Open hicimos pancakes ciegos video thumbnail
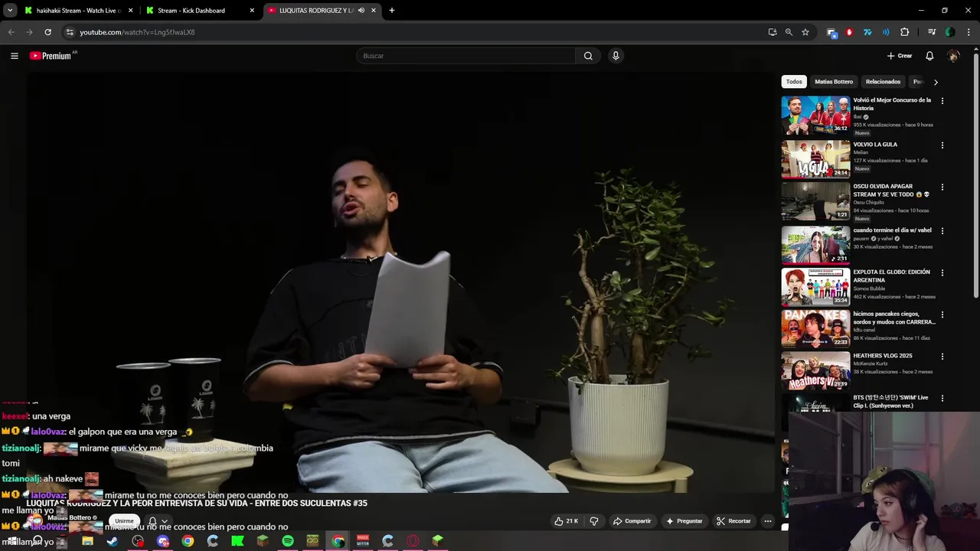This screenshot has height=551, width=980. point(815,328)
